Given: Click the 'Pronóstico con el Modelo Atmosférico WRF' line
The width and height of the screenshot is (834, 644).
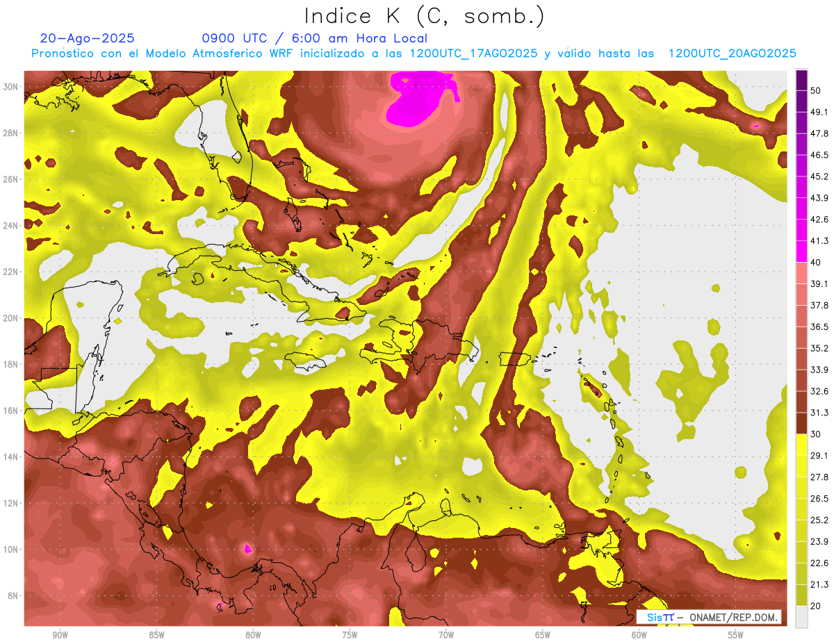Looking at the screenshot, I should (x=414, y=53).
